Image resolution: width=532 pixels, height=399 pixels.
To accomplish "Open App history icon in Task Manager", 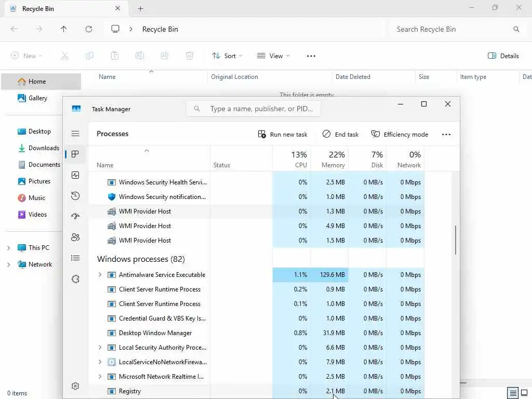I will [75, 196].
